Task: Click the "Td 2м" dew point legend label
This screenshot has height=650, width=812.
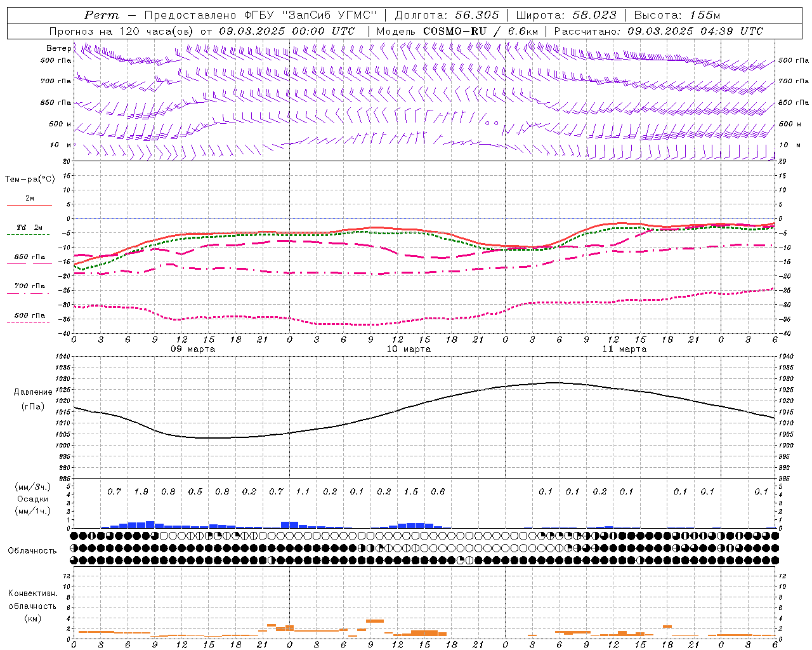Action: click(29, 227)
